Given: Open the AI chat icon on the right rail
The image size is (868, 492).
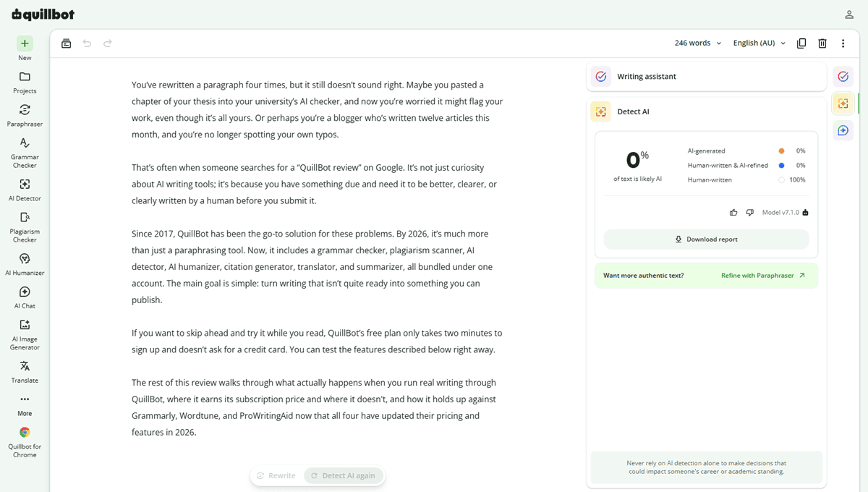Looking at the screenshot, I should (x=843, y=130).
